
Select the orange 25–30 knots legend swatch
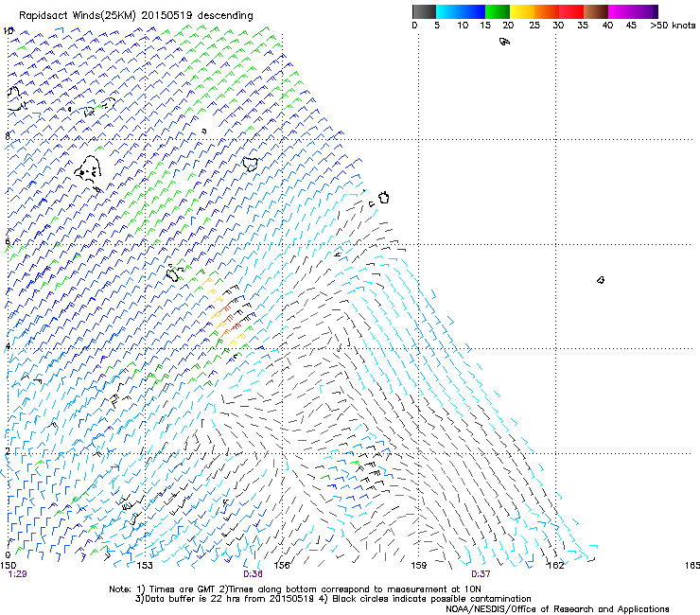point(547,11)
